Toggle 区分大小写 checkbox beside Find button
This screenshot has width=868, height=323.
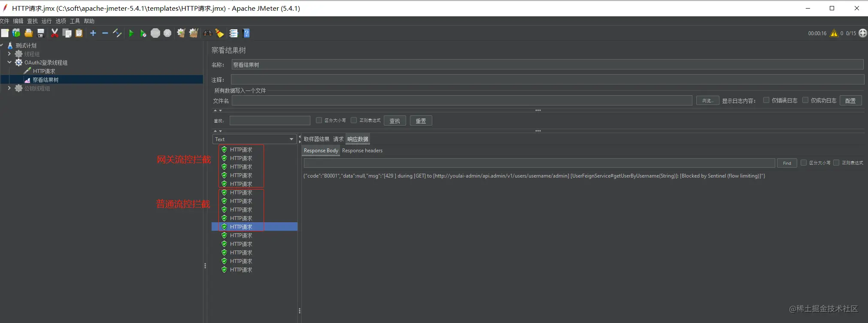coord(804,163)
